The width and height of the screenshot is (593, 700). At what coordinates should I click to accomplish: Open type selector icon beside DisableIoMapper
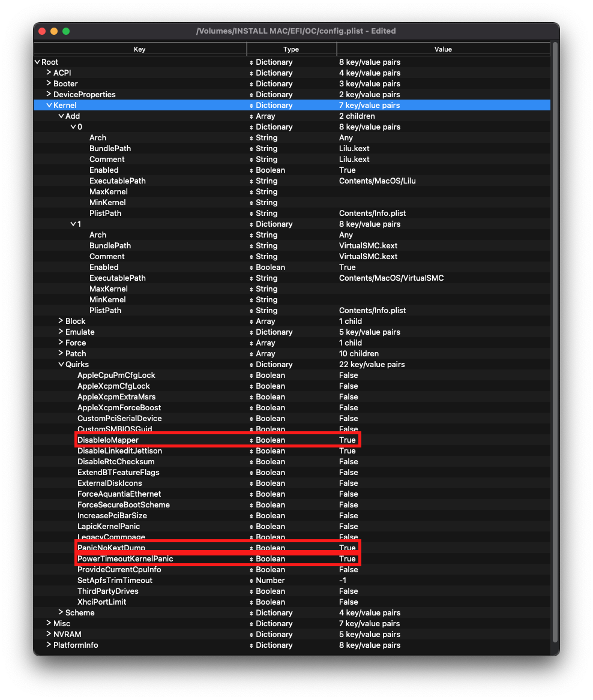click(251, 440)
